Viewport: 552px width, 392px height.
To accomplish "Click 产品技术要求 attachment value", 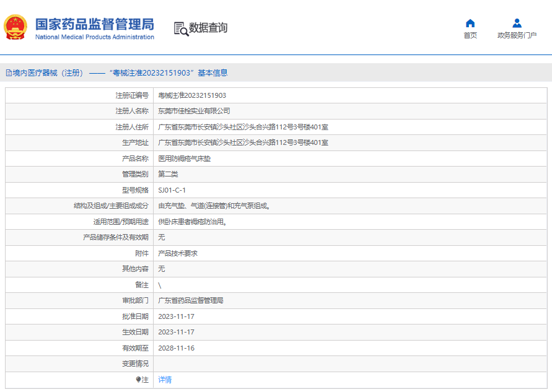I will click(178, 253).
